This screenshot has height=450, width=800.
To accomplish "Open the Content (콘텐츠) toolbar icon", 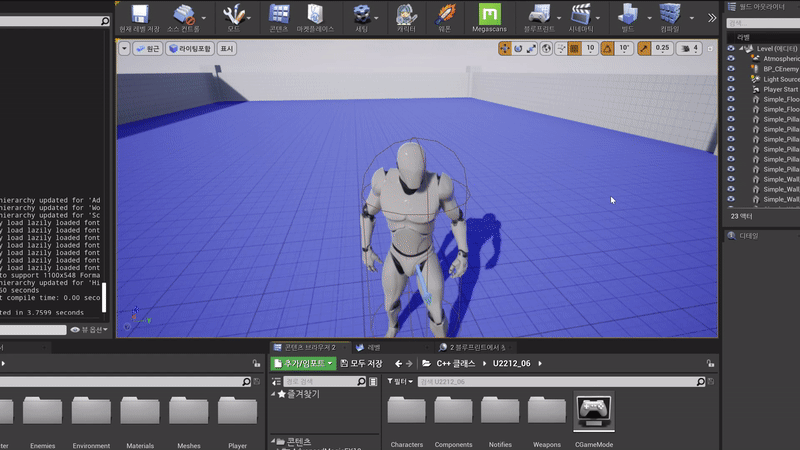I will coord(279,14).
